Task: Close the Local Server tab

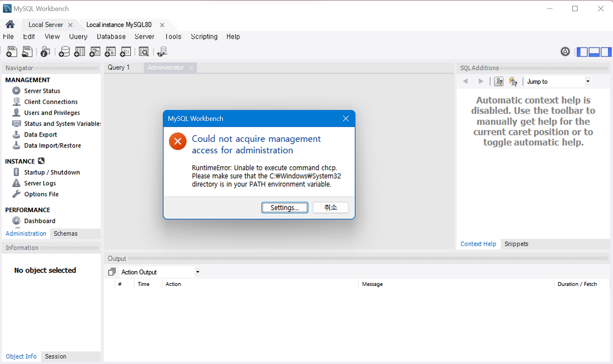Action: [x=70, y=25]
